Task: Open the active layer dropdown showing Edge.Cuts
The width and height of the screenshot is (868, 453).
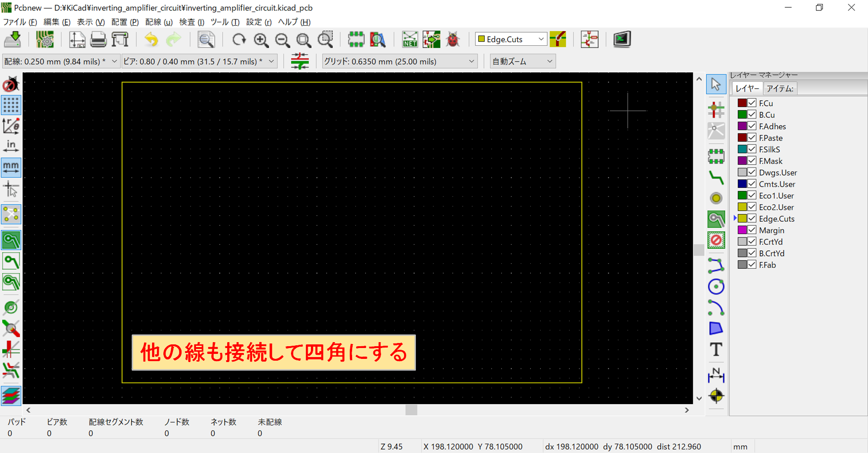Action: 510,39
